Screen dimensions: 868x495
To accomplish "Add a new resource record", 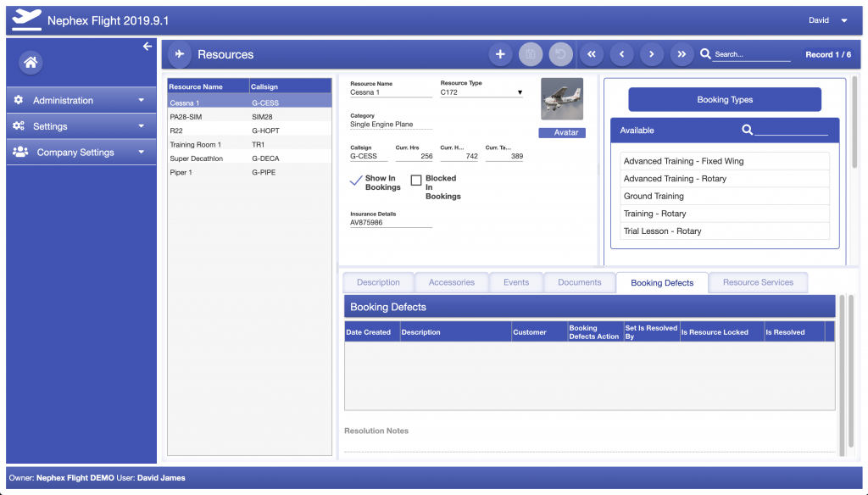I will pos(500,54).
